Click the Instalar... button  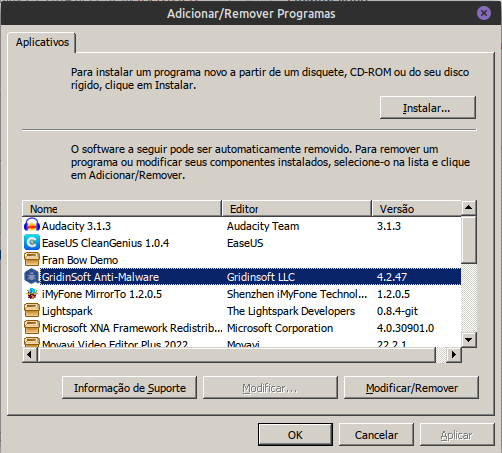(x=428, y=108)
